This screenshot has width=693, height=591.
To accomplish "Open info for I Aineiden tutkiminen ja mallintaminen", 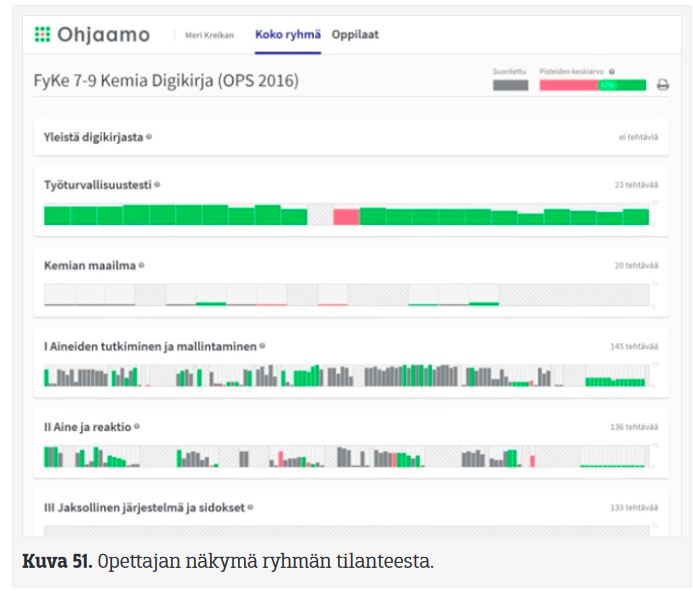I will pyautogui.click(x=261, y=346).
